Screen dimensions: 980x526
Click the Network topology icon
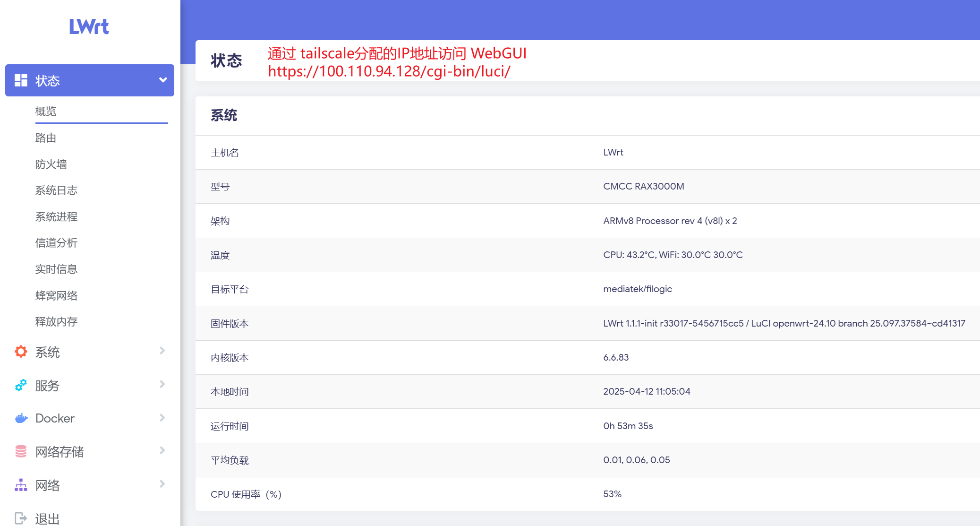pyautogui.click(x=21, y=485)
